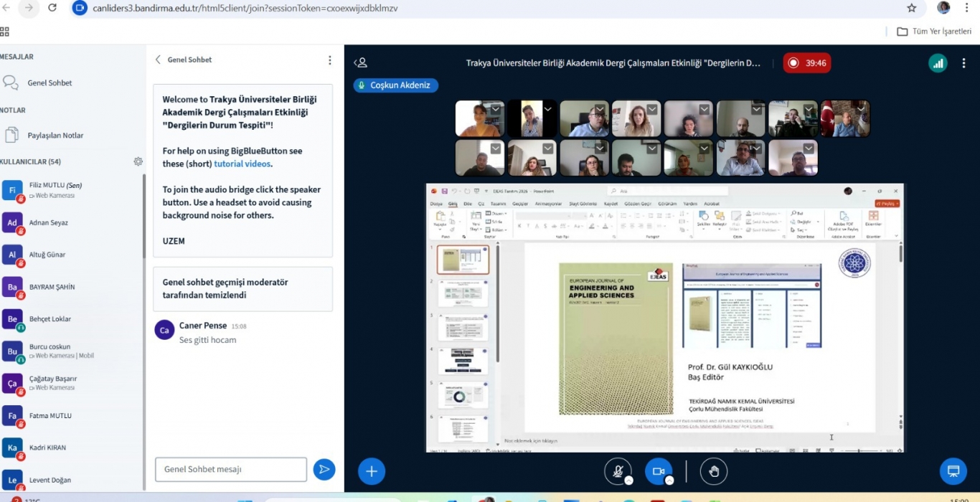Image resolution: width=980 pixels, height=502 pixels.
Task: Click the recording timer indicator 39:46
Action: [807, 63]
